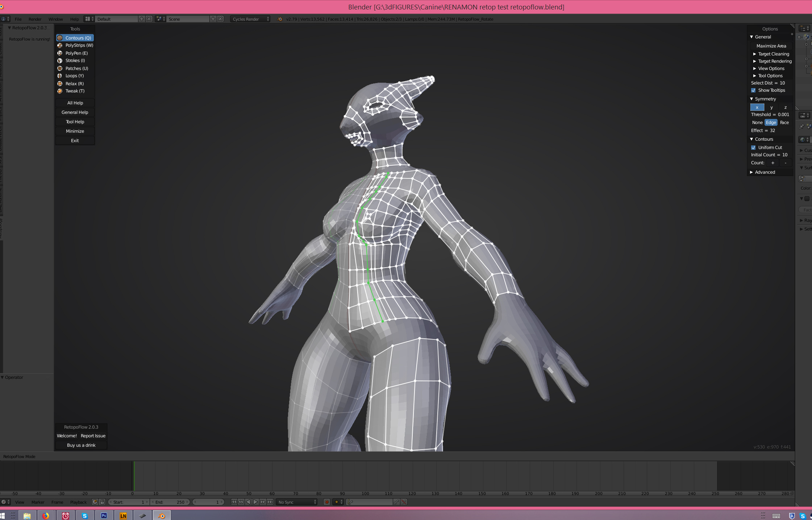This screenshot has height=520, width=812.
Task: Click the Tool Help button
Action: tap(75, 122)
